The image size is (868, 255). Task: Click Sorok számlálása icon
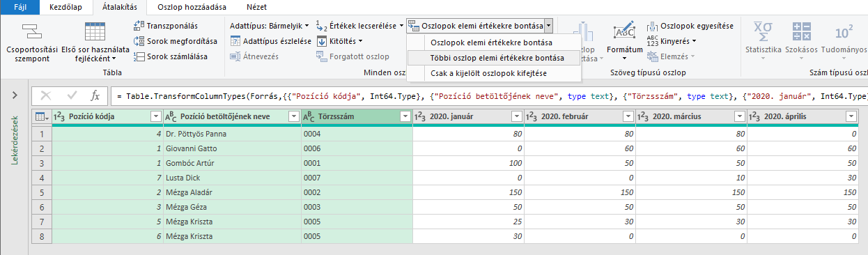pos(139,56)
